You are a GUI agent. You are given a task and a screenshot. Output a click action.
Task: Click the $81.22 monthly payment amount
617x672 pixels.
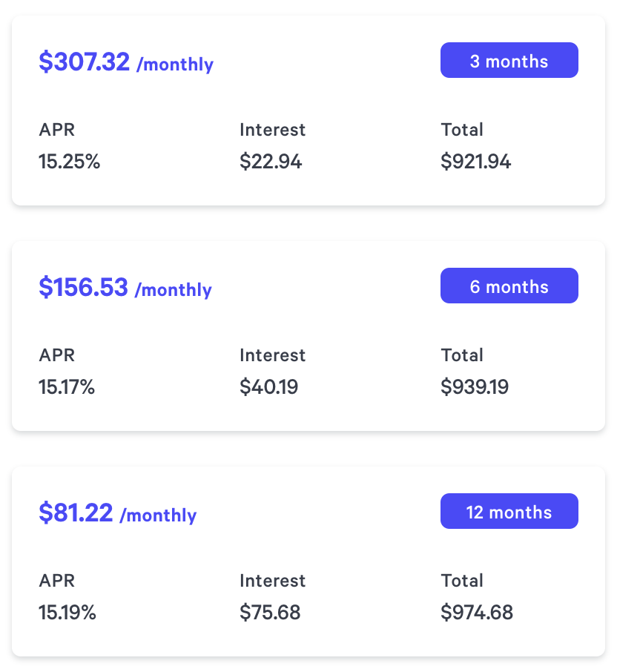pos(76,513)
